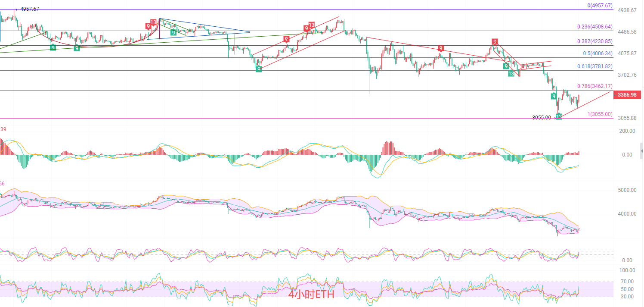This screenshot has width=644, height=307.
Task: Select the 0.618(3781.82) Fibonacci level label
Action: [x=594, y=66]
